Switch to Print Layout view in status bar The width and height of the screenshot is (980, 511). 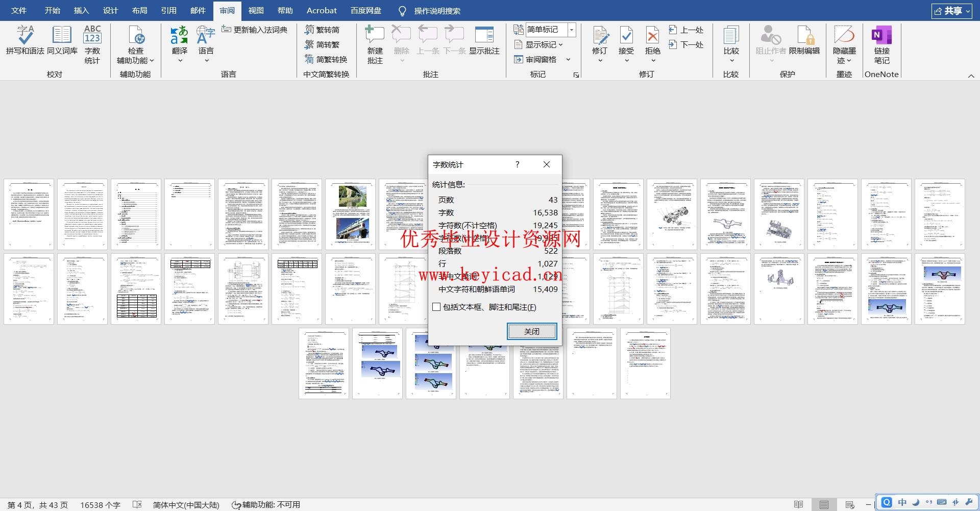point(824,504)
